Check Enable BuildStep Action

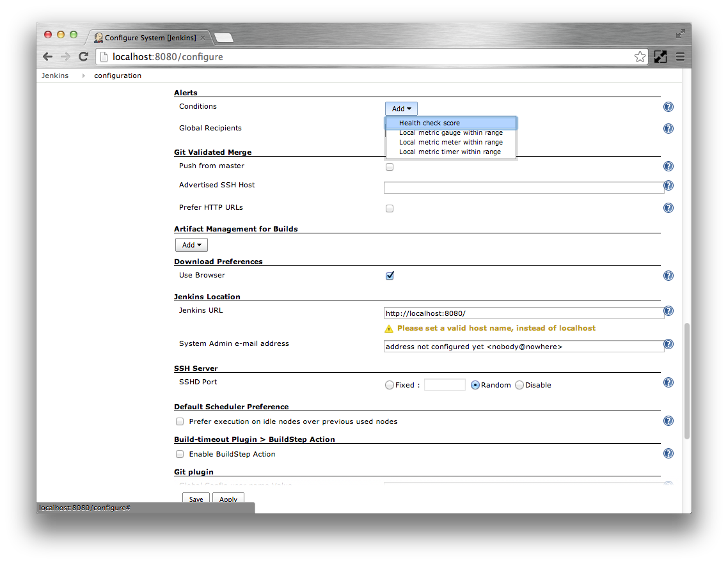(180, 454)
